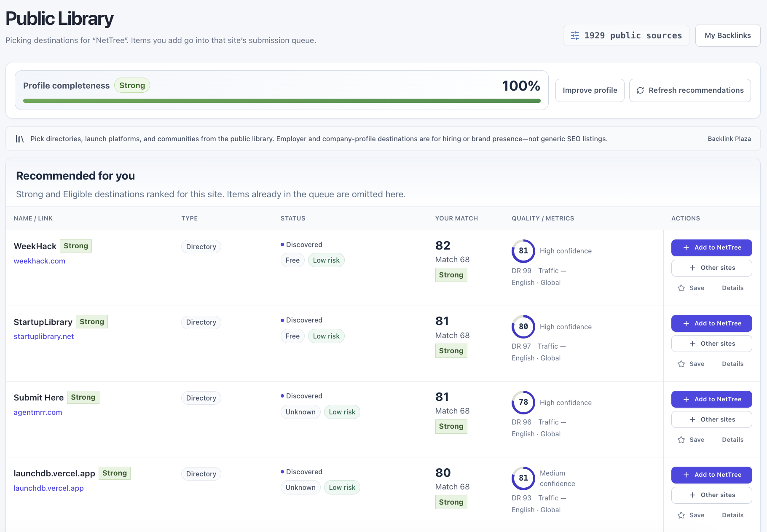Click the star Save icon for launchdb.vercel.app
Screen dimensions: 767x532
[x=681, y=515]
